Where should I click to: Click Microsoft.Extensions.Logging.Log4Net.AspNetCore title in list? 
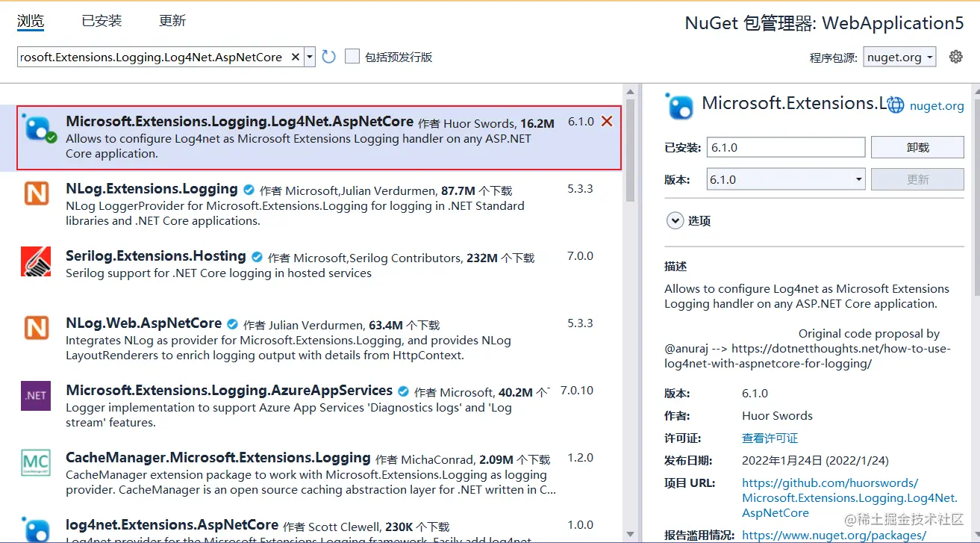[240, 121]
